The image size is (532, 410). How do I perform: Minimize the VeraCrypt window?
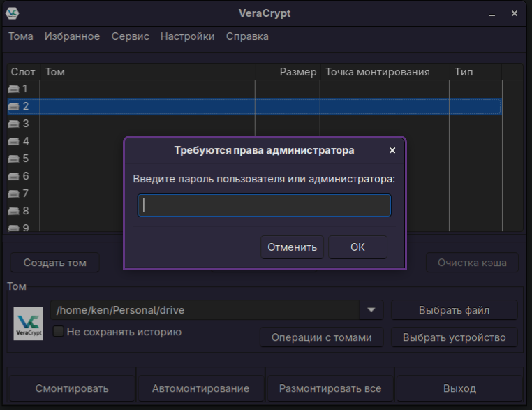(492, 14)
